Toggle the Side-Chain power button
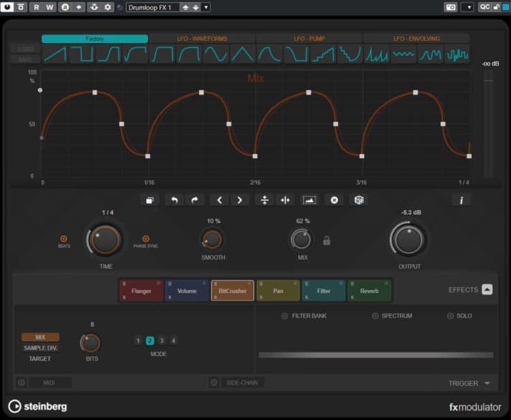 tap(214, 382)
